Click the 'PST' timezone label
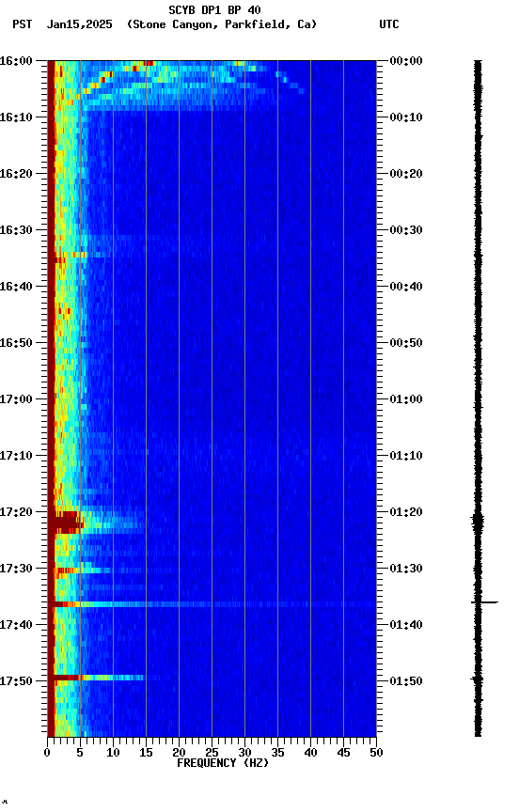The width and height of the screenshot is (519, 812). click(23, 24)
